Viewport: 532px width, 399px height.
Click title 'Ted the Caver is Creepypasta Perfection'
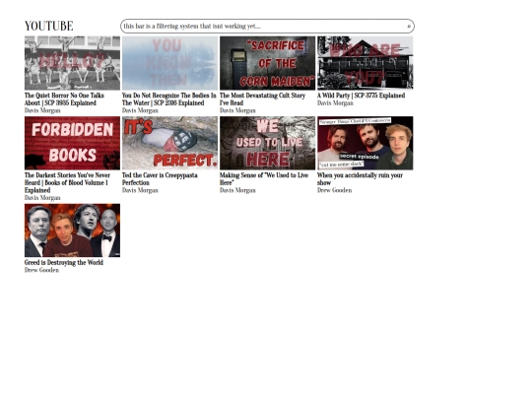160,178
